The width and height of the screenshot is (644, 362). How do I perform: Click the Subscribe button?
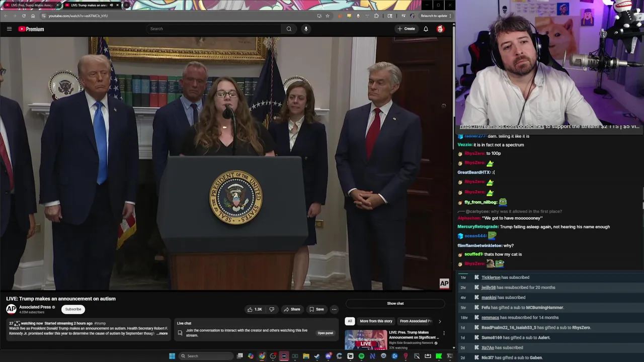(x=73, y=309)
